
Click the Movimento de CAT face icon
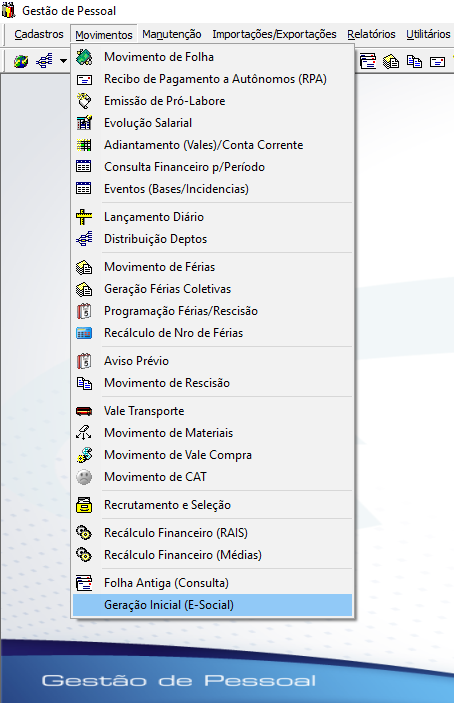84,477
